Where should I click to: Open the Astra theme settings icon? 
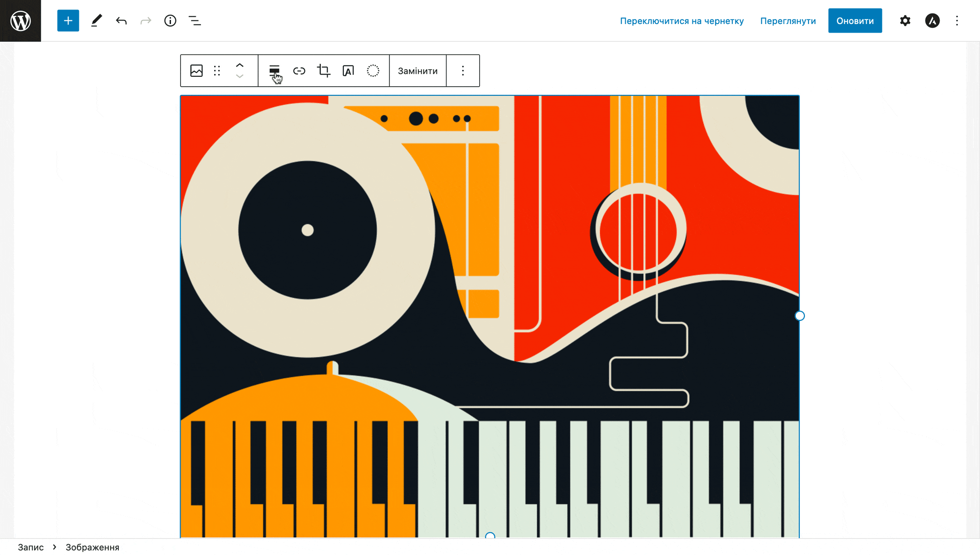(x=932, y=20)
